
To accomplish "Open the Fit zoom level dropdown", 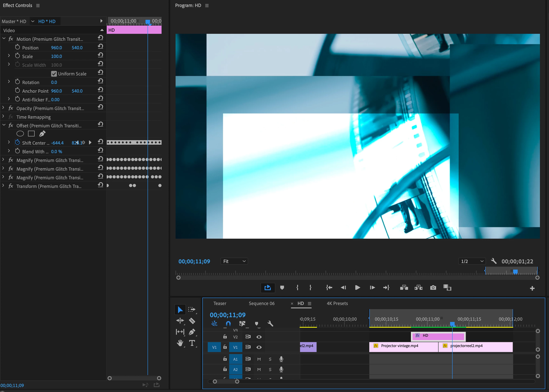I will coord(234,261).
